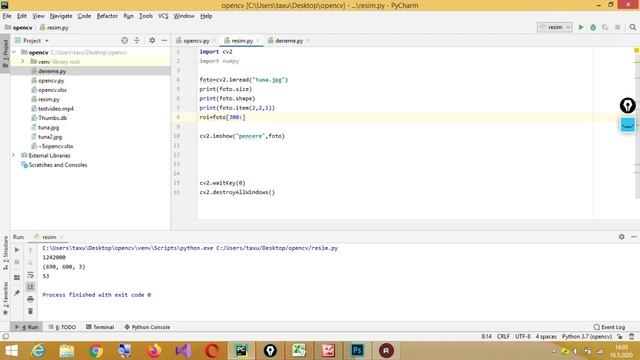Switch to the deneme.py editor tab
Viewport: 640px width, 360px height.
[x=289, y=41]
